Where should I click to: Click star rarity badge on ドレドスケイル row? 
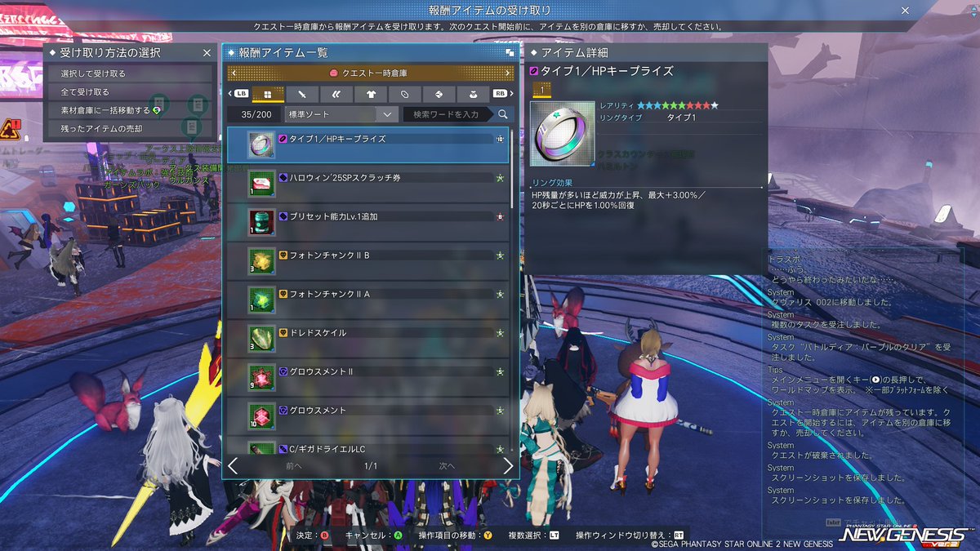coord(500,333)
